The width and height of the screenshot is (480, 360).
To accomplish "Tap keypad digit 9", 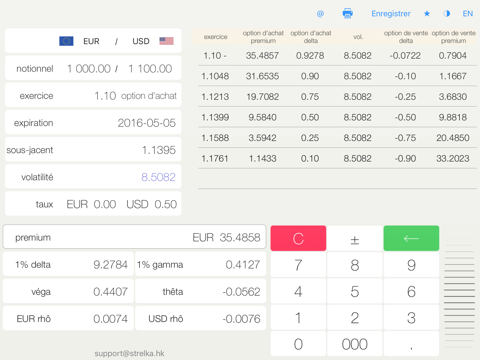I will click(411, 265).
